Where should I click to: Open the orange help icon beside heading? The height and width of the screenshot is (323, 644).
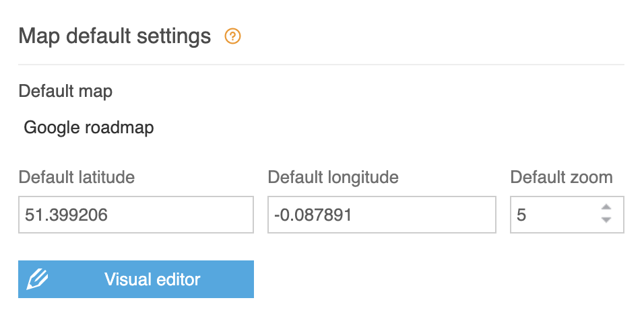(232, 36)
